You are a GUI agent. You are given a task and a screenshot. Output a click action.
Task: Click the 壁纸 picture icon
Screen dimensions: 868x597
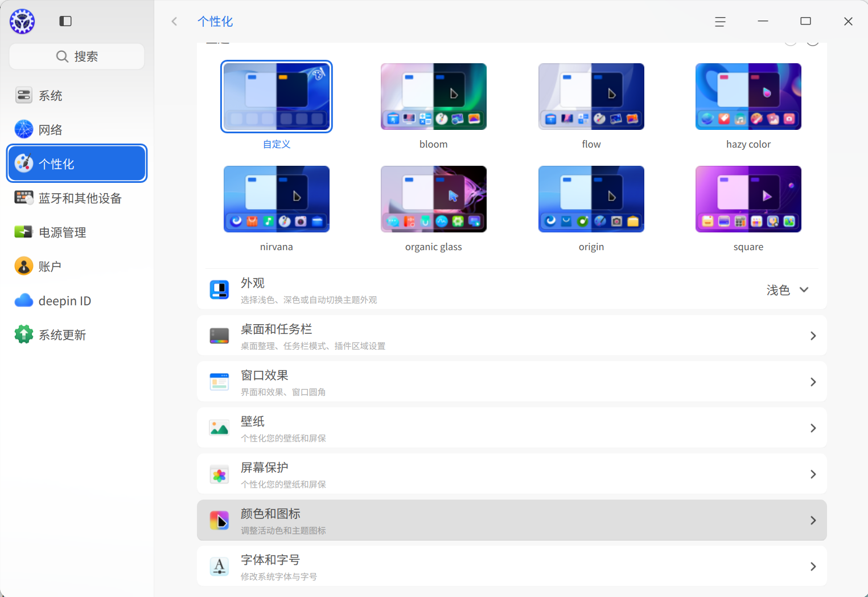[219, 428]
